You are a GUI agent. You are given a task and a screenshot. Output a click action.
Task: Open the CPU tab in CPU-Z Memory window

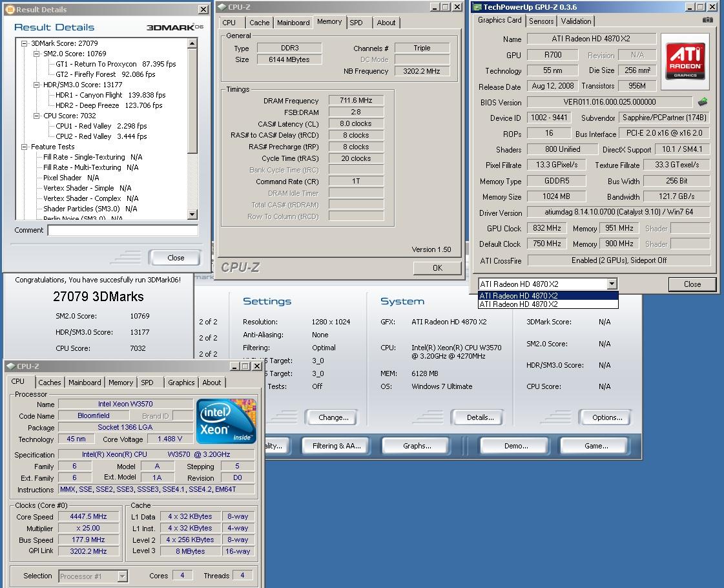229,23
